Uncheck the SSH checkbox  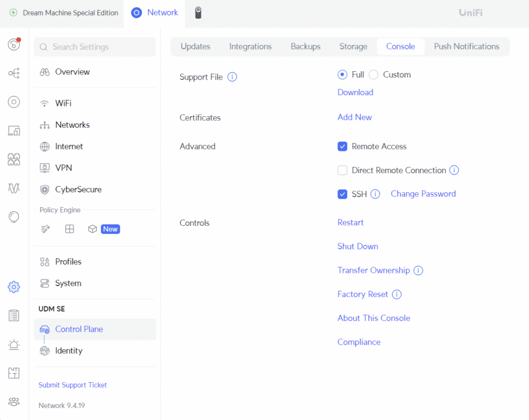tap(342, 194)
